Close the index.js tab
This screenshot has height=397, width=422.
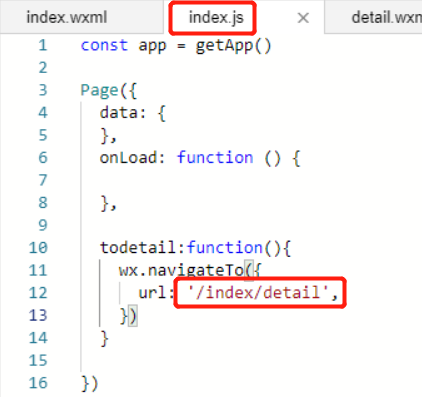coord(303,18)
